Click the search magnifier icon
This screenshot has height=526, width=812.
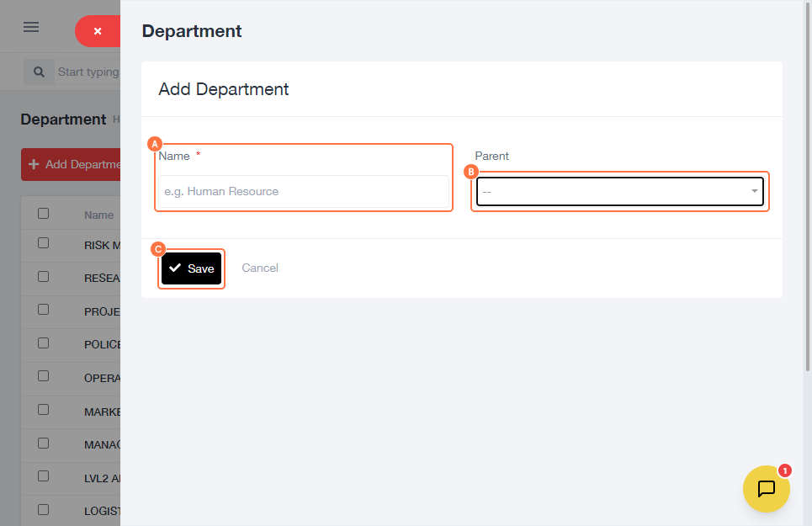pyautogui.click(x=39, y=72)
